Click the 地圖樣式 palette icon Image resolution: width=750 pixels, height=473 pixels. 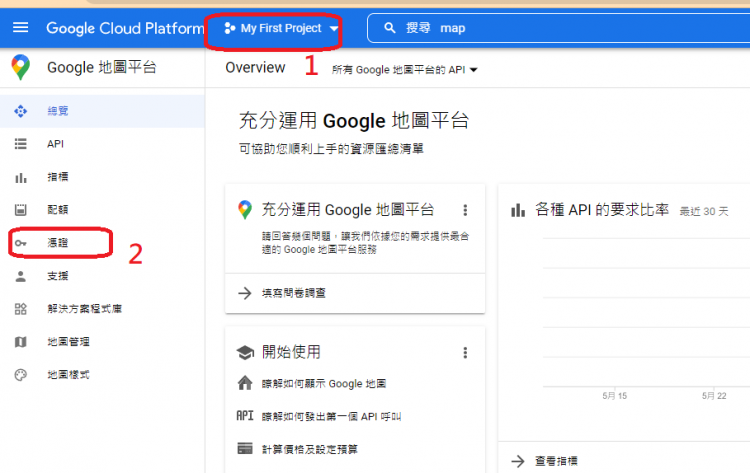[21, 375]
